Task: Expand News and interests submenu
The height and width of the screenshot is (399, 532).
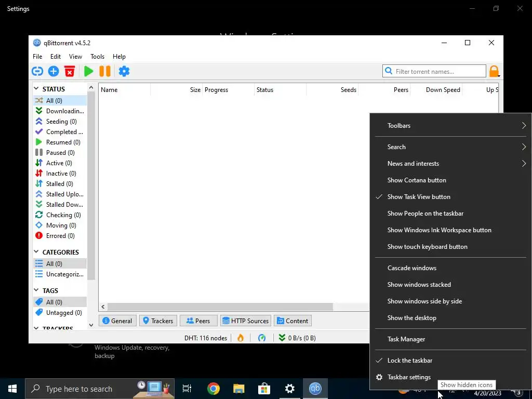Action: (450, 164)
